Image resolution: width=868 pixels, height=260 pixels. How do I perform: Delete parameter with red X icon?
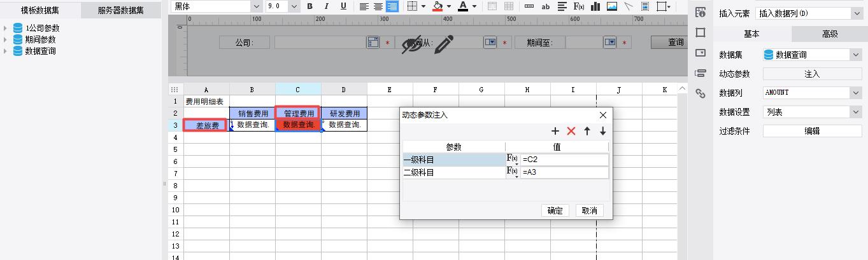(571, 131)
